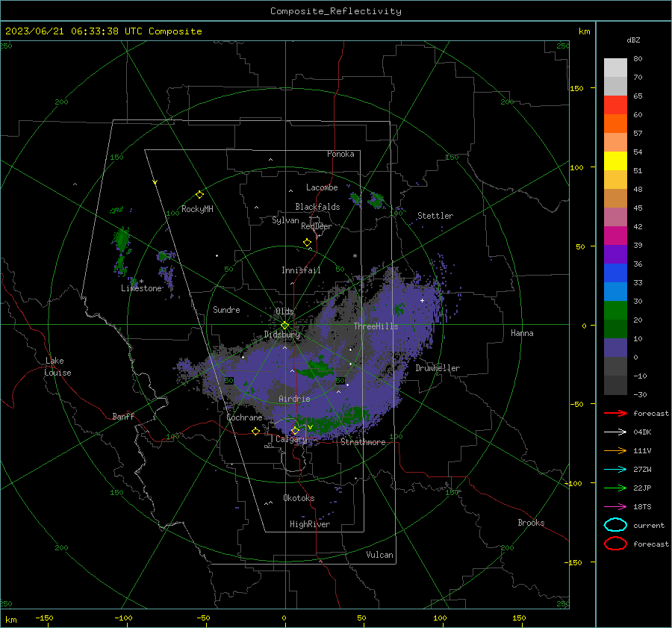Click the ThreeHills map label

(x=376, y=326)
